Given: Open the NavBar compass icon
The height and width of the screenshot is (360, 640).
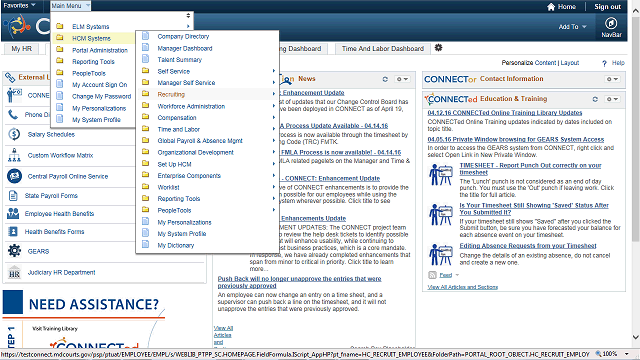Looking at the screenshot, I should coord(611,23).
